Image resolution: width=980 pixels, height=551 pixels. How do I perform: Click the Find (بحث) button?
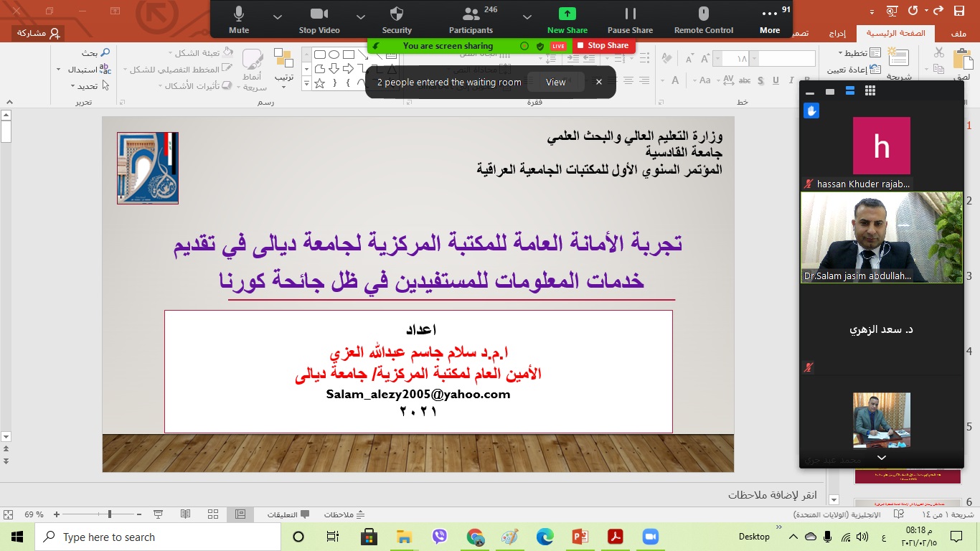(x=95, y=53)
